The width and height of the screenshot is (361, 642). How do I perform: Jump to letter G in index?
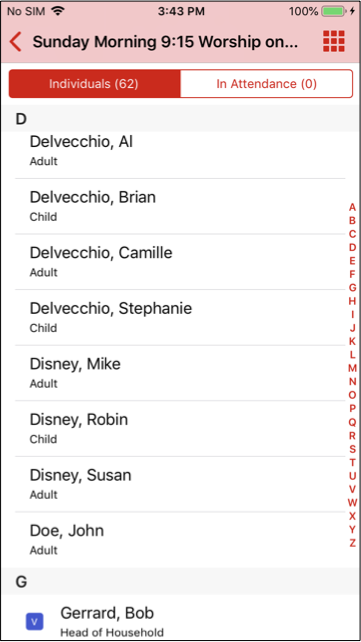(x=352, y=287)
